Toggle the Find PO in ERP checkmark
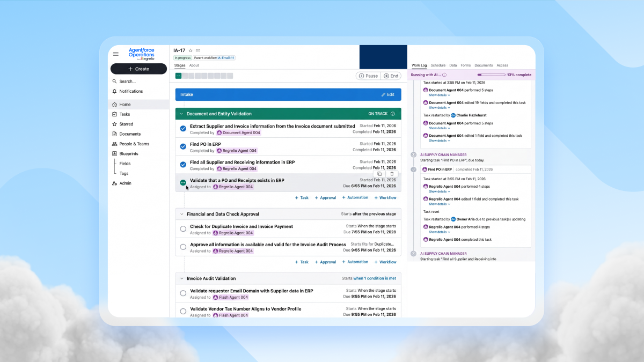644x362 pixels. [183, 147]
